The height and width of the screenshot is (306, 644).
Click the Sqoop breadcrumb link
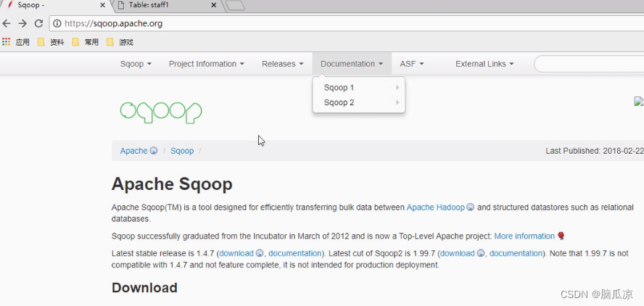click(x=182, y=151)
